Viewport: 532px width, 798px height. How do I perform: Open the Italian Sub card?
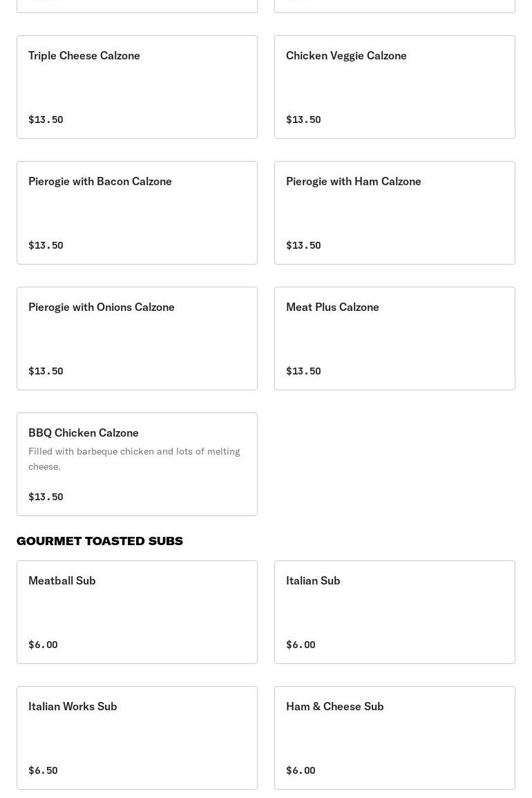395,612
